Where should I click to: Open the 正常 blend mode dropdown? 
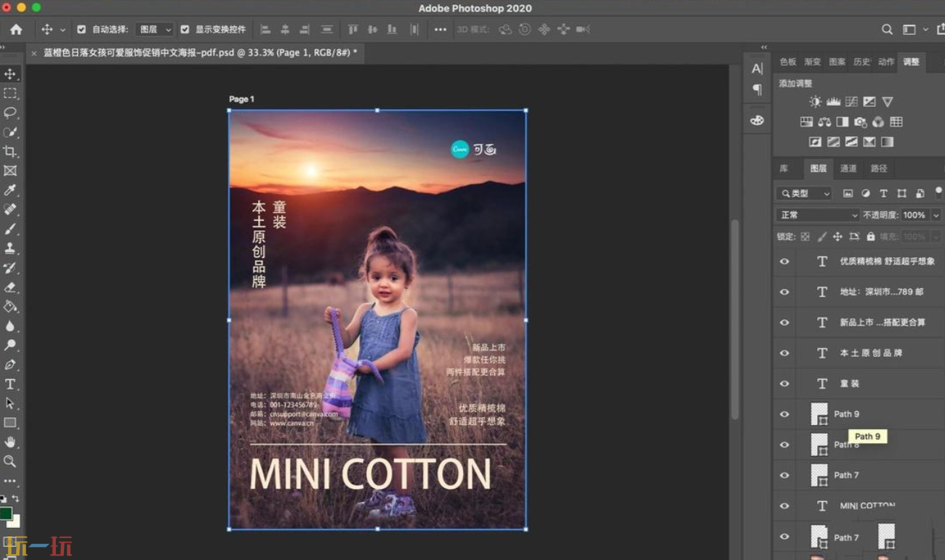(818, 215)
